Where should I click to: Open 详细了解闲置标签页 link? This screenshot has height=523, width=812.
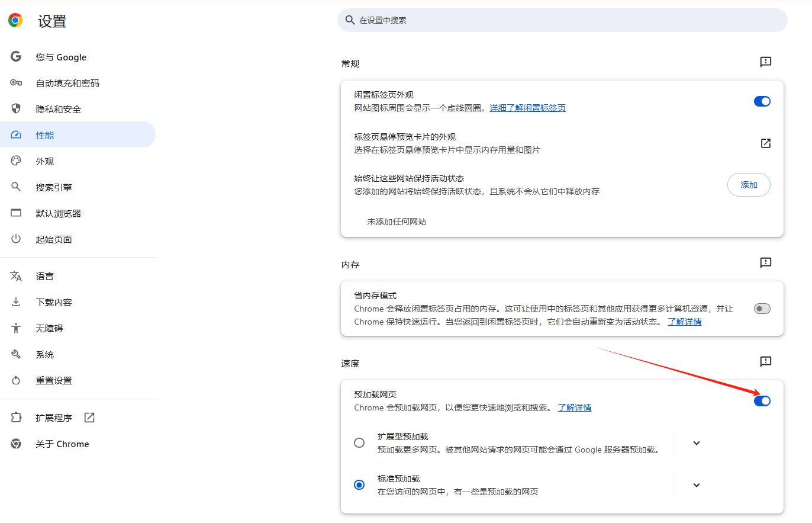(527, 108)
